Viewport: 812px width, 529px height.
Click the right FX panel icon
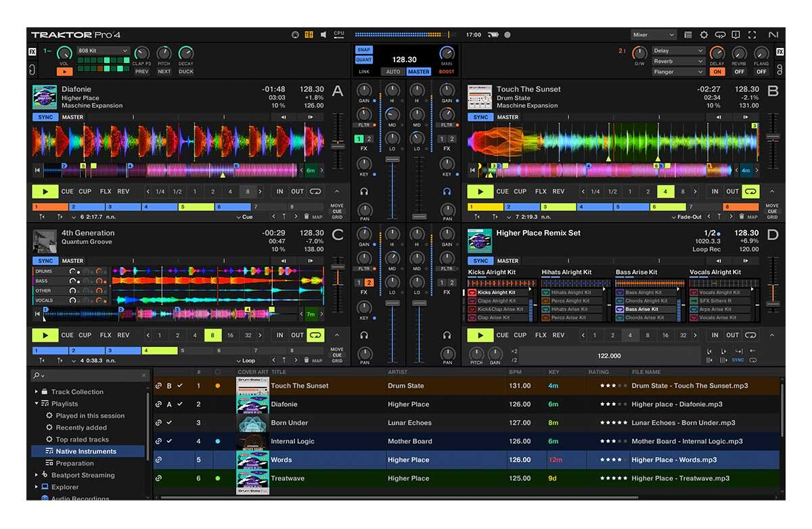pyautogui.click(x=780, y=51)
